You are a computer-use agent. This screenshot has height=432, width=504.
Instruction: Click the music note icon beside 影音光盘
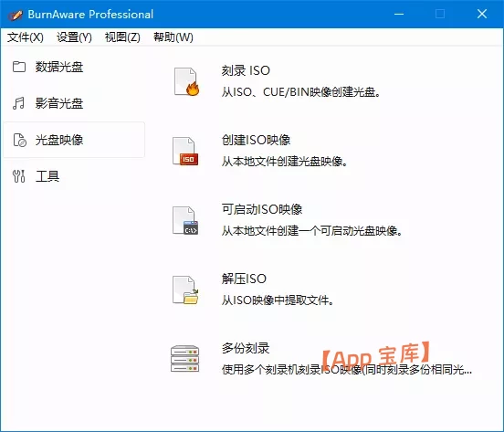18,103
